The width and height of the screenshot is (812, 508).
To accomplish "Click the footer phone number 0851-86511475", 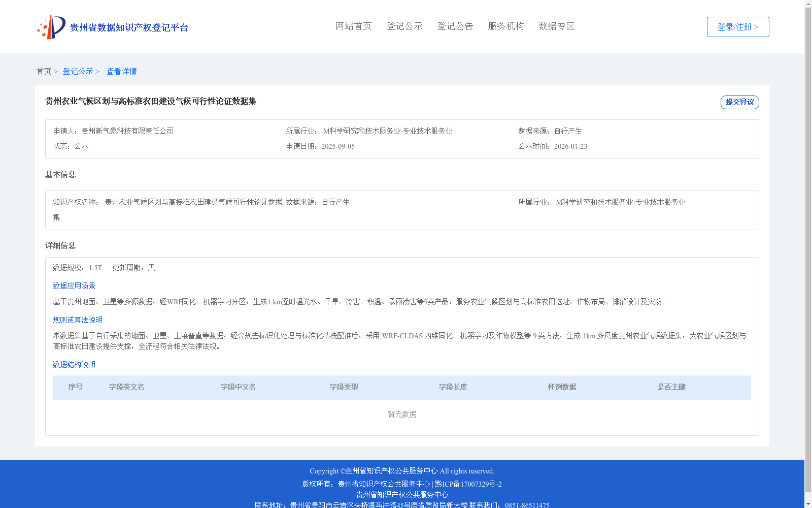I will click(527, 505).
